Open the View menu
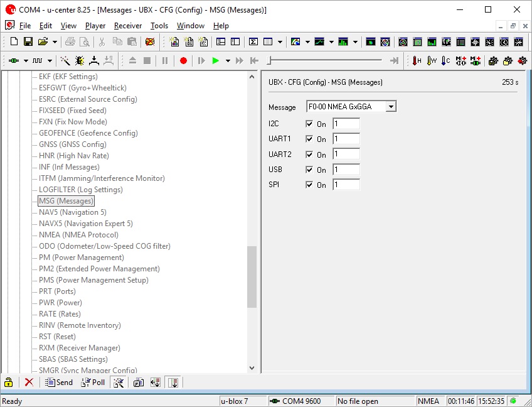The image size is (532, 407). [x=68, y=26]
